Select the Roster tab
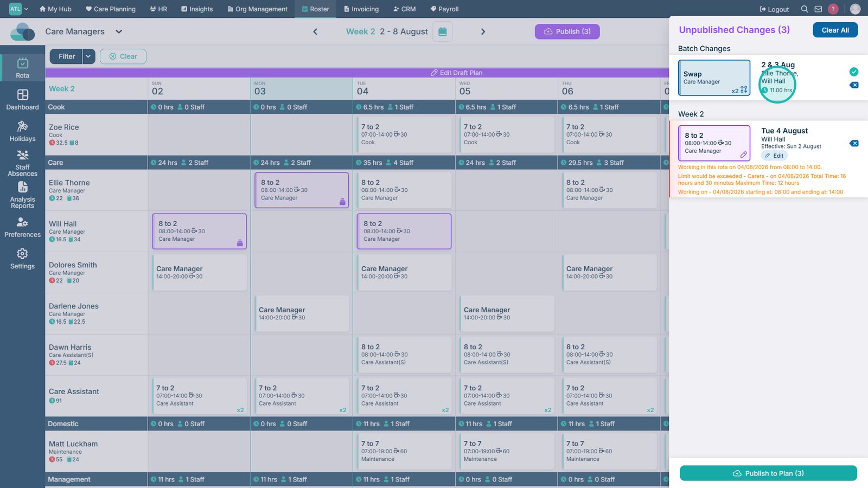Screen dimensions: 868x488 pos(316,9)
